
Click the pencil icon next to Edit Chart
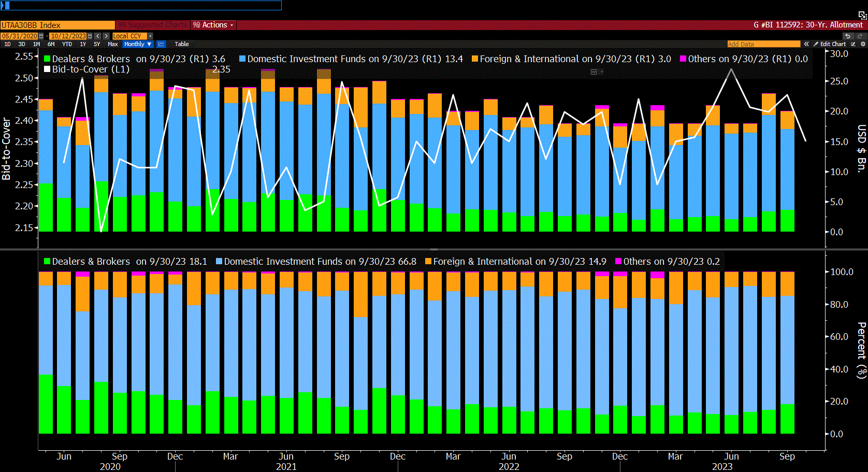(816, 44)
